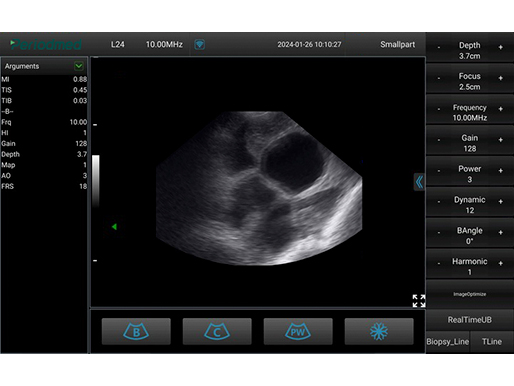Screen dimensions: 514x386
Task: Click the wireless probe status icon
Action: tap(199, 44)
